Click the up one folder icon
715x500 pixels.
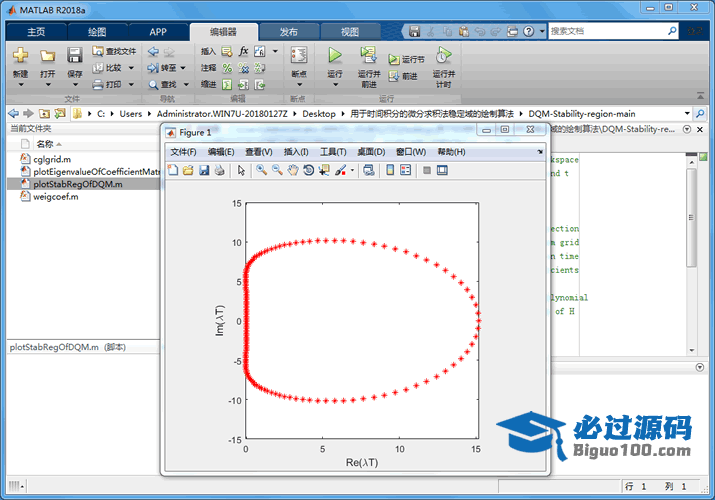pyautogui.click(x=44, y=113)
